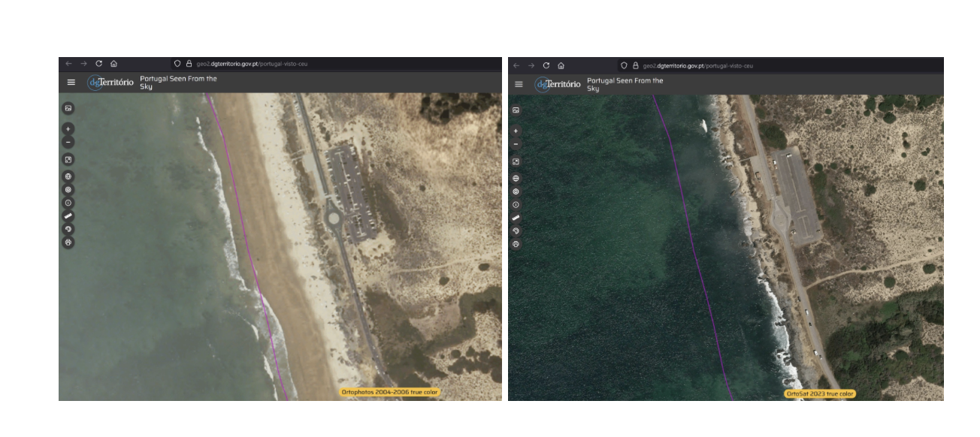Select the ruler measure tool on right map
The height and width of the screenshot is (437, 980).
click(516, 218)
